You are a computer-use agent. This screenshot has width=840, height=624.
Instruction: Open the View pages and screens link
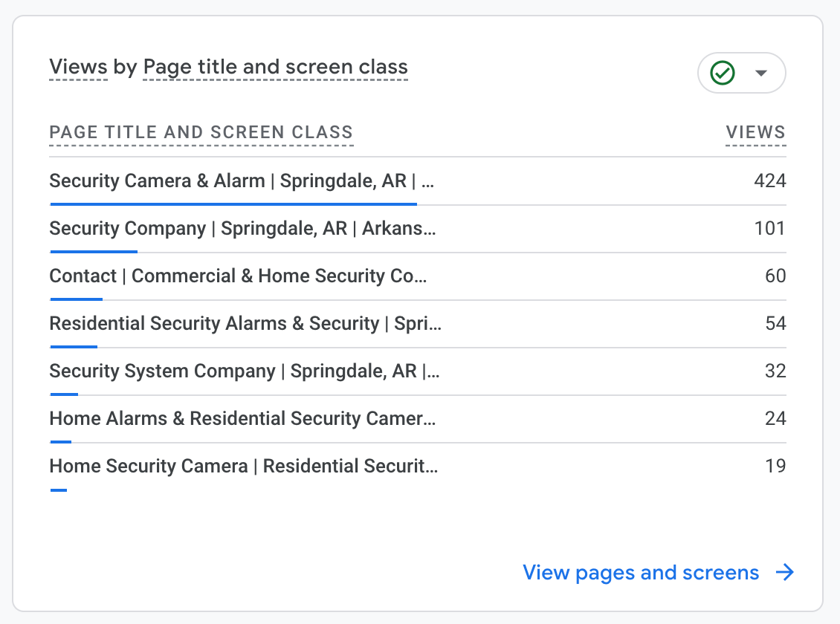[641, 572]
